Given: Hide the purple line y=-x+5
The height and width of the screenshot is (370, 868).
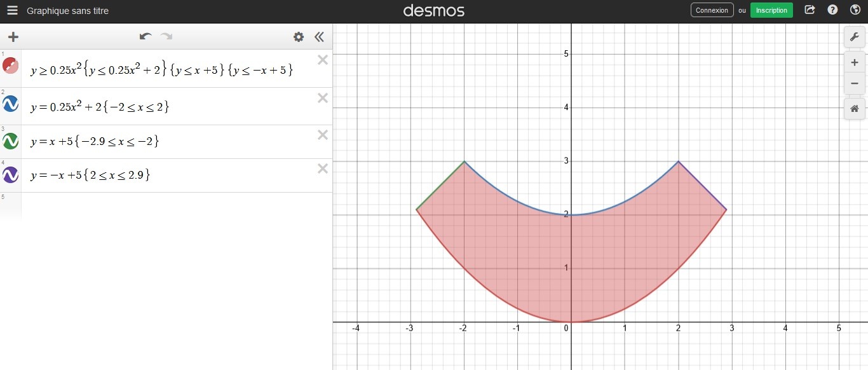Looking at the screenshot, I should [x=11, y=174].
